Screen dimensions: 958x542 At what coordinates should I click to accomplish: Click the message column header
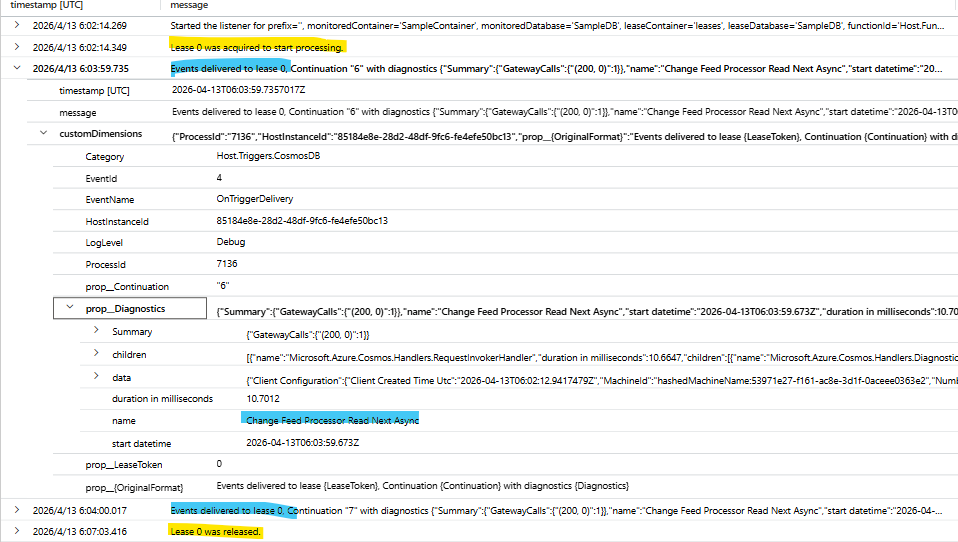[x=190, y=6]
